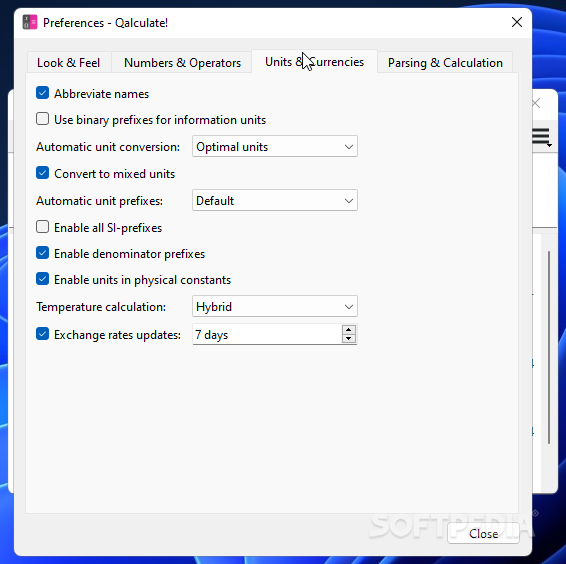Open the Numbers & Operators tab
This screenshot has width=566, height=564.
click(182, 62)
